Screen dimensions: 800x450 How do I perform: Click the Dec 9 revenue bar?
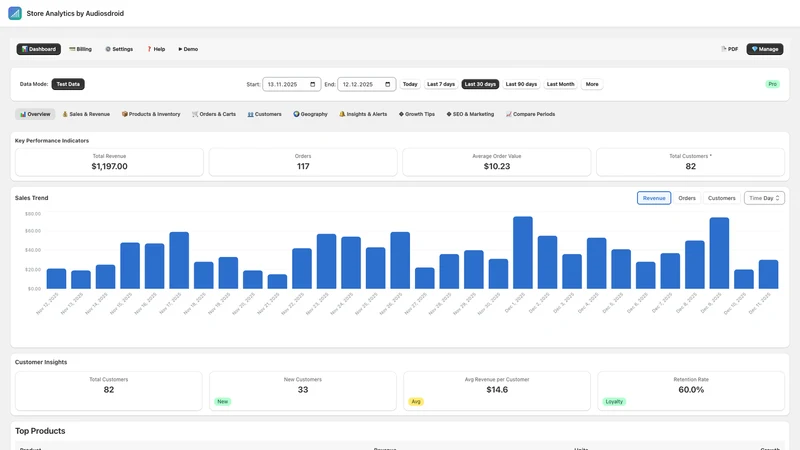point(719,253)
